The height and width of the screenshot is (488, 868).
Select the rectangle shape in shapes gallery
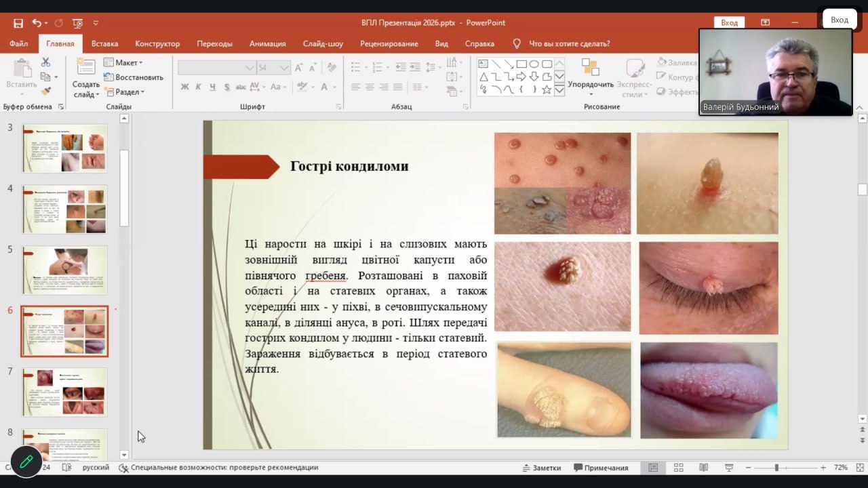click(521, 64)
